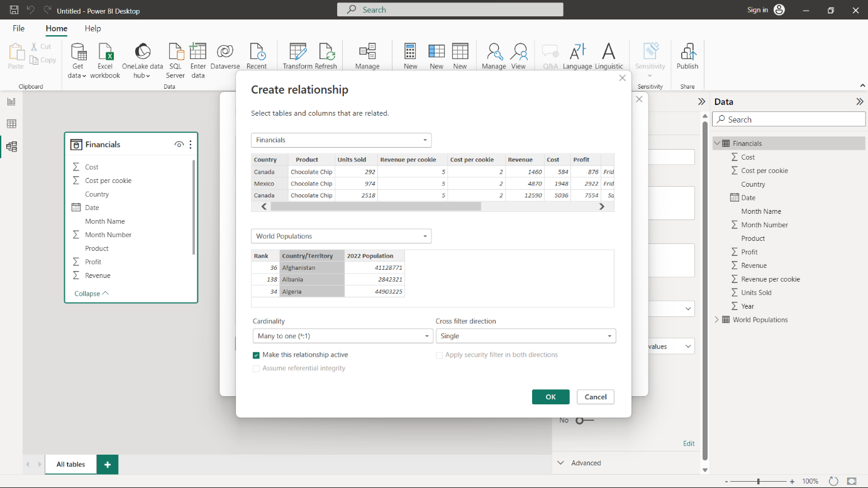Select the Home ribbon tab
Screen dimensions: 868x488
point(57,28)
